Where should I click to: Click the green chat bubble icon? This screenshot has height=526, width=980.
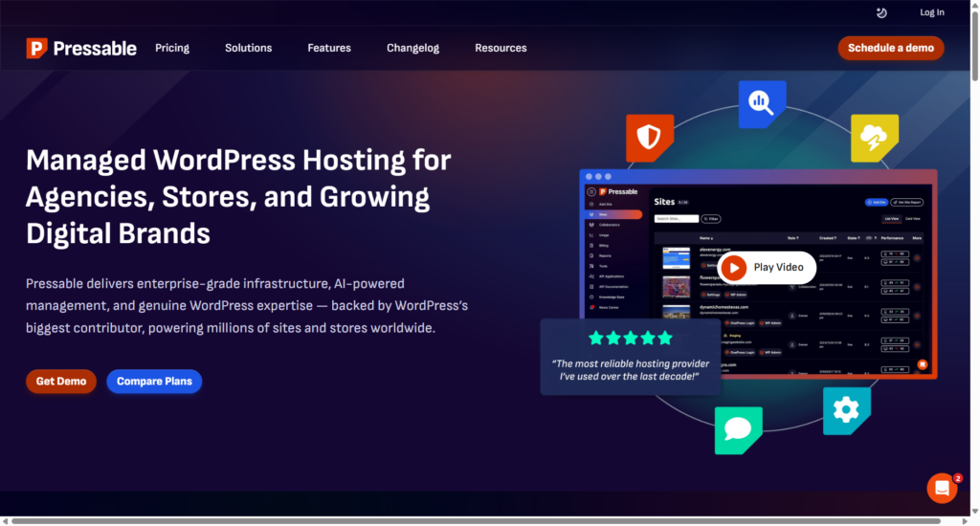pos(738,430)
